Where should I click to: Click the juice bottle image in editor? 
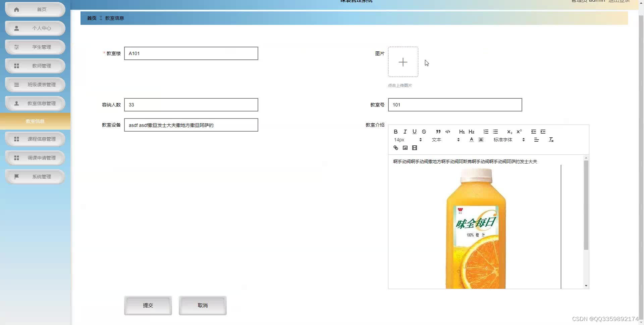click(476, 228)
